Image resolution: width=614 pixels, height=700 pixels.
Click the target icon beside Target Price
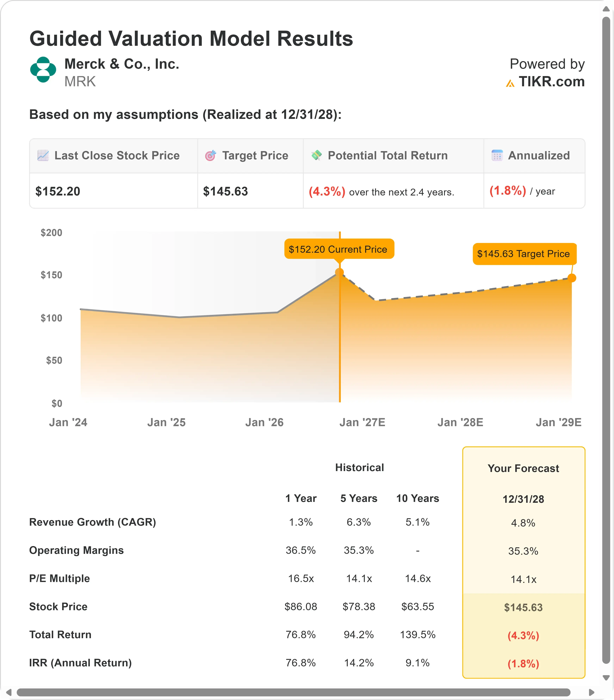[x=211, y=155]
